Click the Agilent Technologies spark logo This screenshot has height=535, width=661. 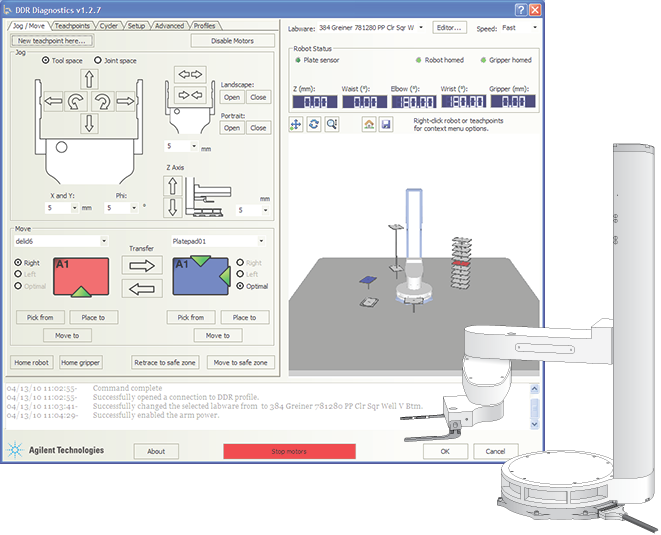pyautogui.click(x=15, y=450)
